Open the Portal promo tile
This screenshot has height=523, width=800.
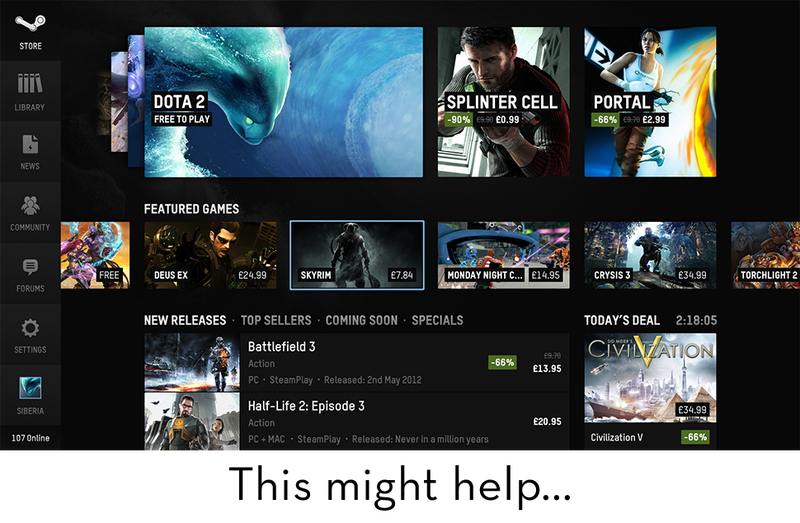pyautogui.click(x=650, y=102)
